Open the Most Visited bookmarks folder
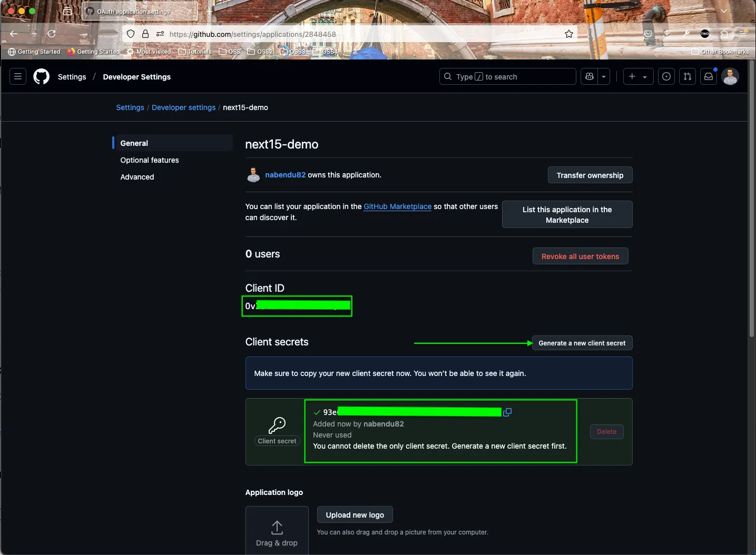The height and width of the screenshot is (555, 756). [149, 52]
